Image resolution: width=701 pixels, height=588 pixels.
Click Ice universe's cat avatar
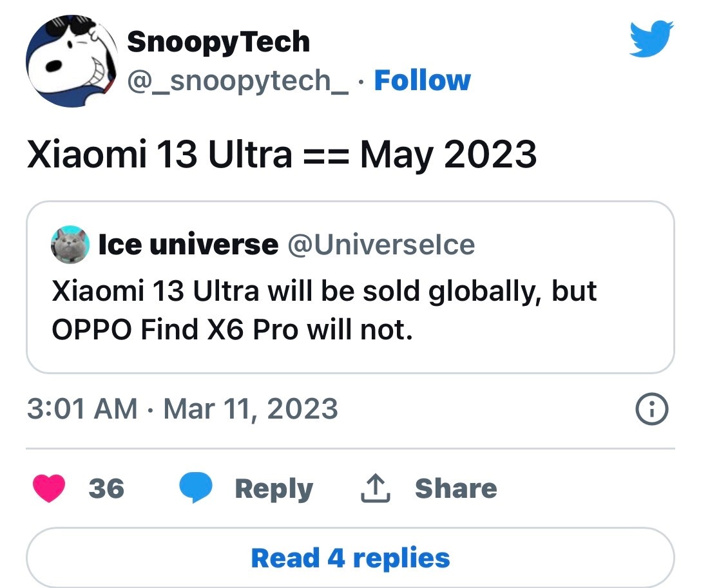70,245
